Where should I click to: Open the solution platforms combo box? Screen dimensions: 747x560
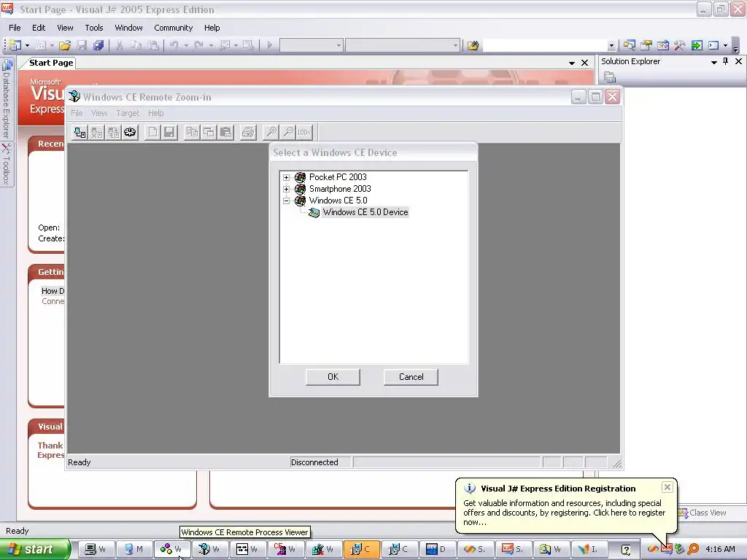[403, 45]
